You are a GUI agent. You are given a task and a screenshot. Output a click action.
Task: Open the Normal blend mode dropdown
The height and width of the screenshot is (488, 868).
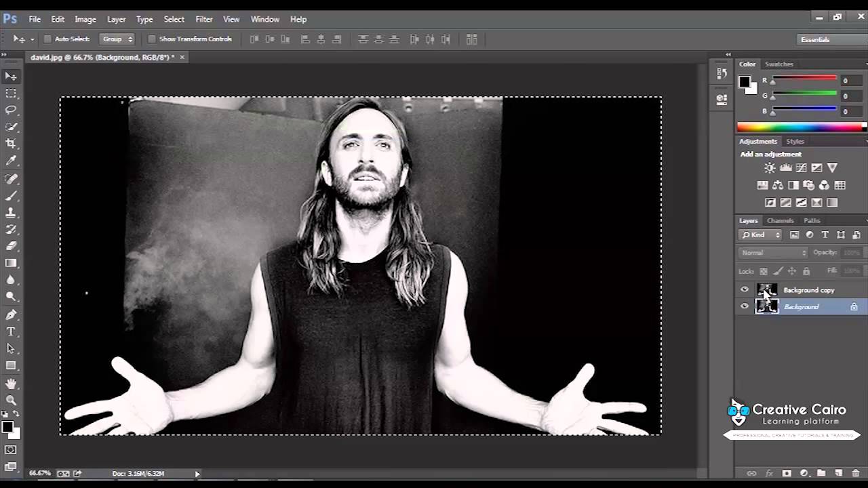773,253
